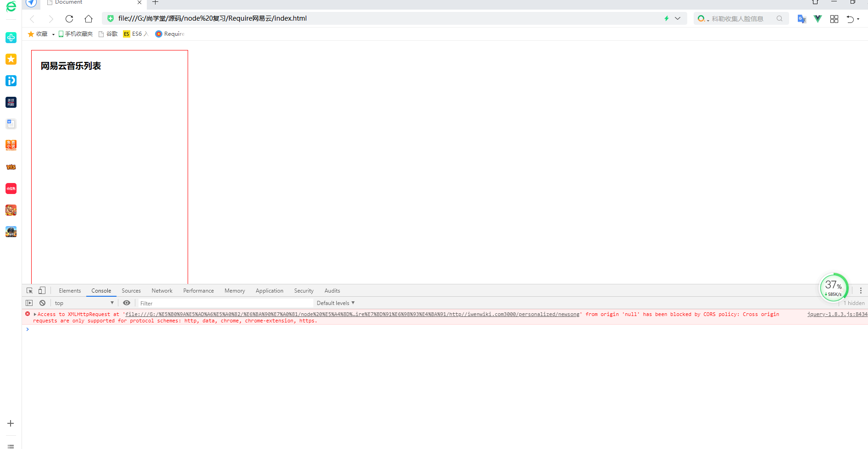Screen dimensions: 868x449
Task: Toggle the lightning speed mode icon
Action: 667,18
